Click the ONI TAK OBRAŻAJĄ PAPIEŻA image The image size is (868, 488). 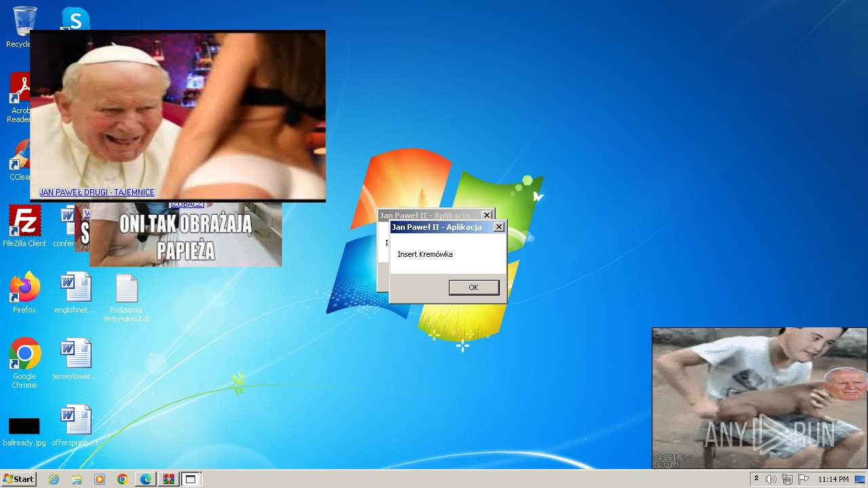click(x=185, y=235)
